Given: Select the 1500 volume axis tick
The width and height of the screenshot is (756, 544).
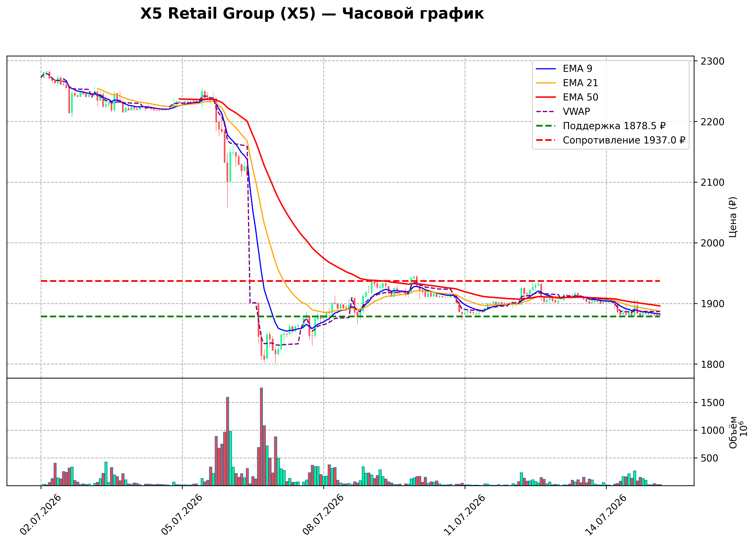Looking at the screenshot, I should [x=712, y=403].
